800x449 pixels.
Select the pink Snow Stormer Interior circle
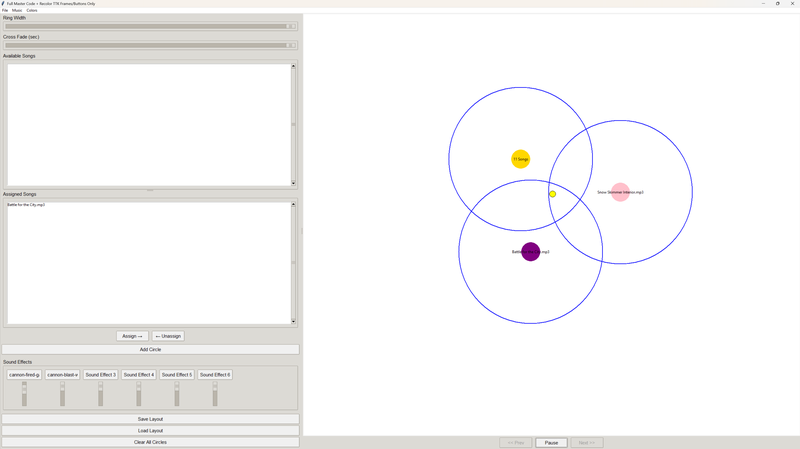[x=620, y=192]
